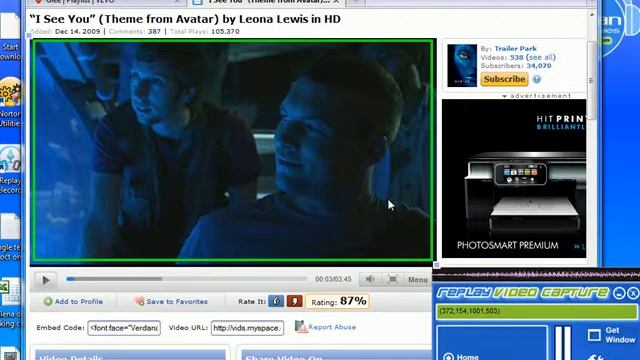The height and width of the screenshot is (360, 640).
Task: Click Report Abuse link
Action: (x=332, y=327)
